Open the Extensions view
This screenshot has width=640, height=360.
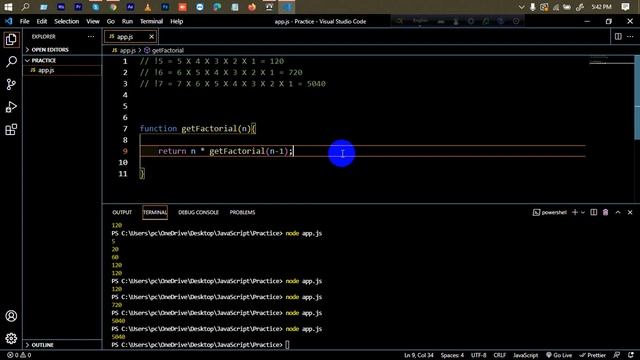[11, 130]
